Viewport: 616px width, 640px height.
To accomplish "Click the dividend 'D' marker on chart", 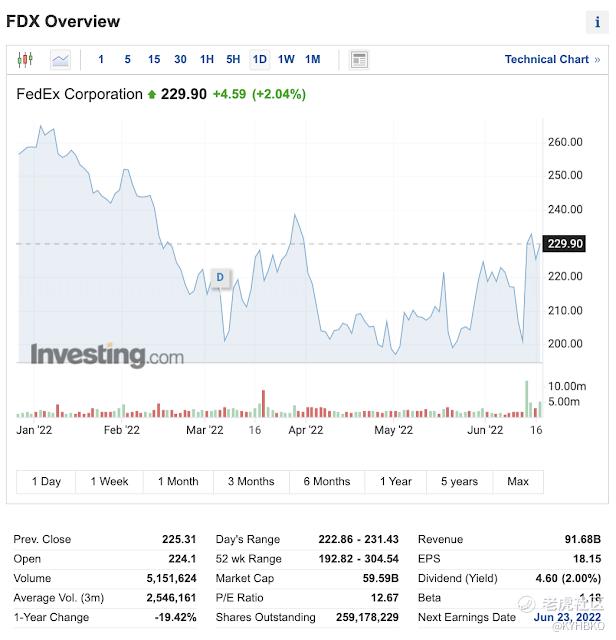I will click(220, 277).
